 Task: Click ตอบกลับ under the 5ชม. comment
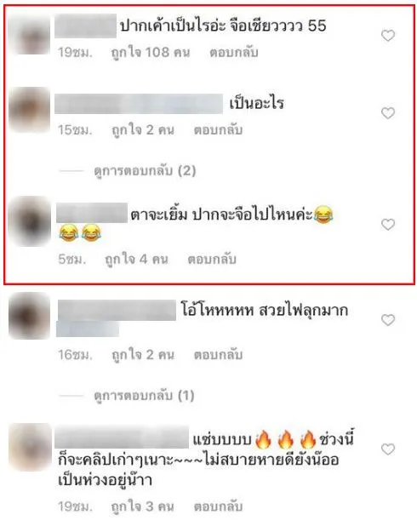coord(212,260)
